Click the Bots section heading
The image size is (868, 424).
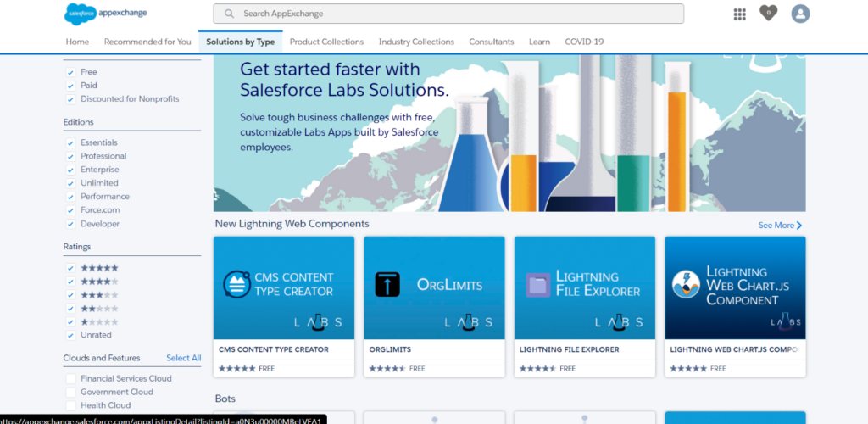(225, 399)
